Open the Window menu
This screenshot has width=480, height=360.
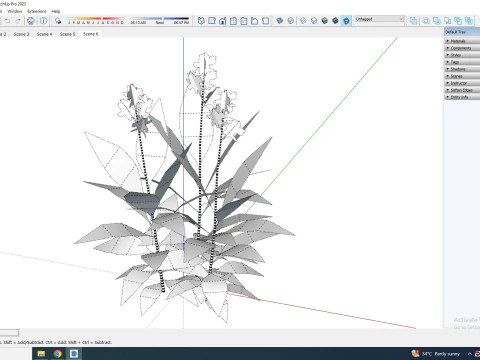[15, 11]
